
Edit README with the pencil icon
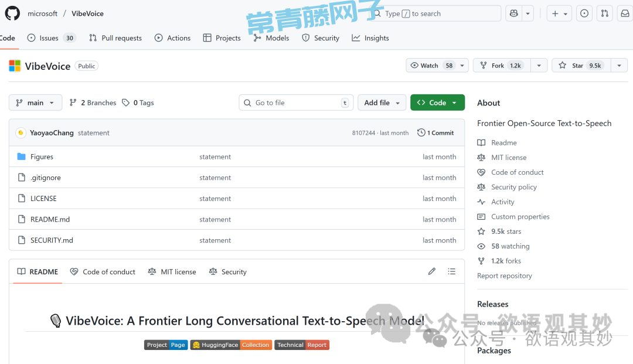click(432, 271)
